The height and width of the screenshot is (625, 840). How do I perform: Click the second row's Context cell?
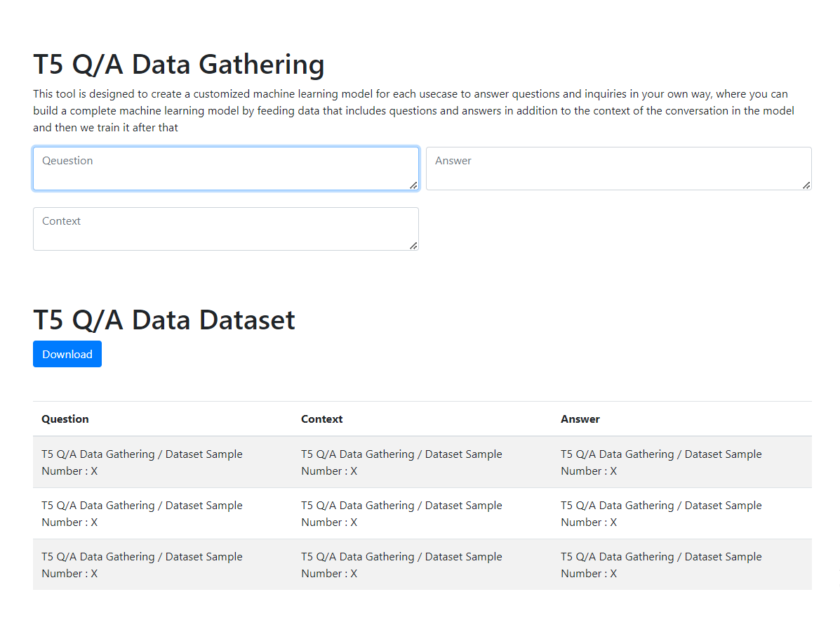click(x=401, y=514)
